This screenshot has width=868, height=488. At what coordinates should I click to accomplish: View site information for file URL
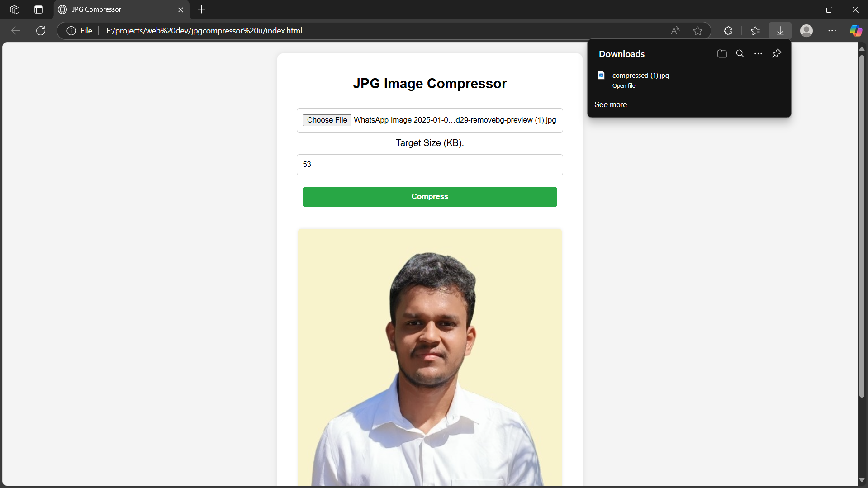71,31
